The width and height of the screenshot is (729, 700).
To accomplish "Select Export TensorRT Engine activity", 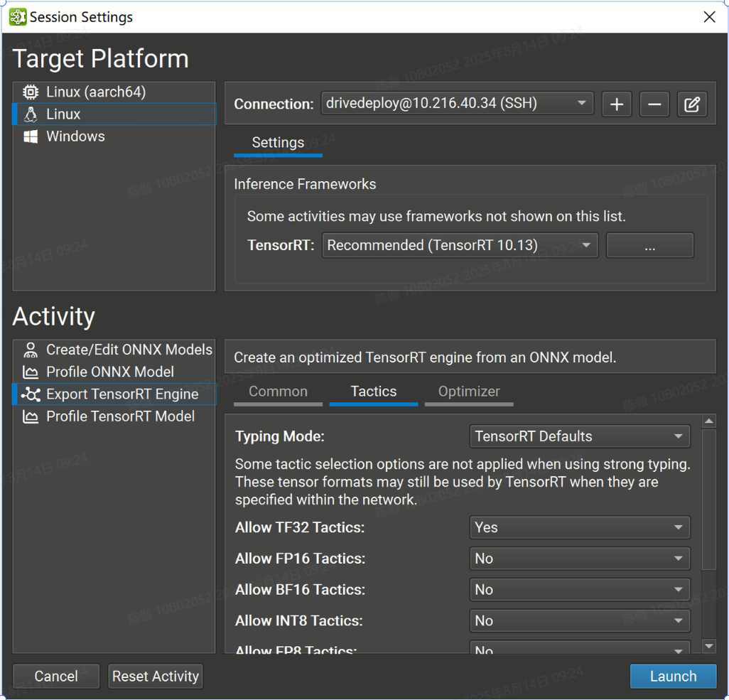I will pos(114,394).
